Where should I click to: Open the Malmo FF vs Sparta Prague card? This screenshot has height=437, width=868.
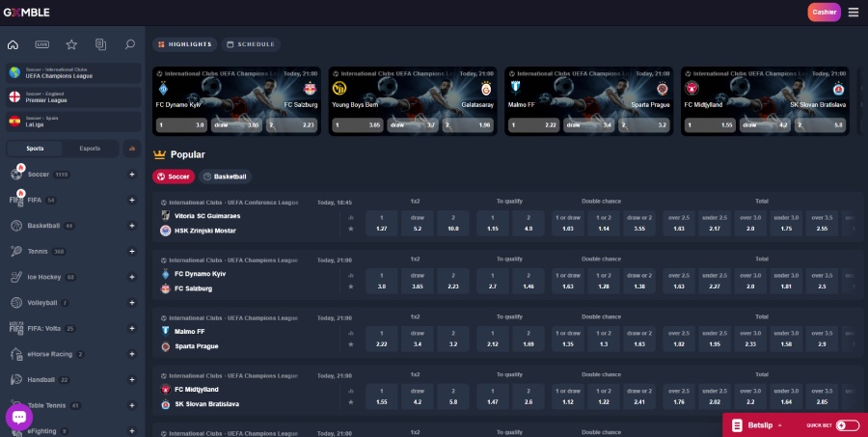coord(588,101)
